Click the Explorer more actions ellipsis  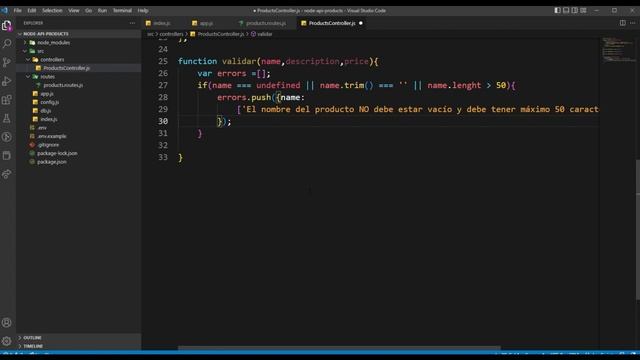pyautogui.click(x=132, y=23)
